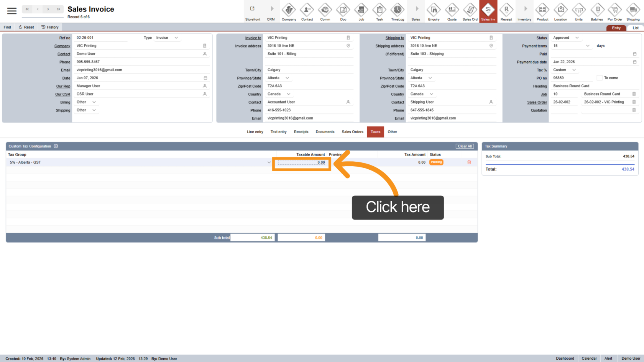Screen dimensions: 644x362
Task: Open calendar picker for Payment due date
Action: pyautogui.click(x=634, y=62)
